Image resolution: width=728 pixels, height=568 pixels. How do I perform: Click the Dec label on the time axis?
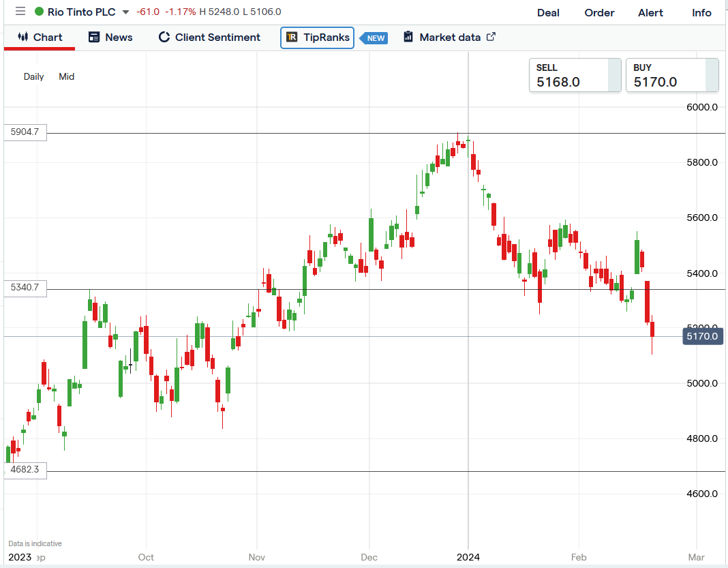369,557
